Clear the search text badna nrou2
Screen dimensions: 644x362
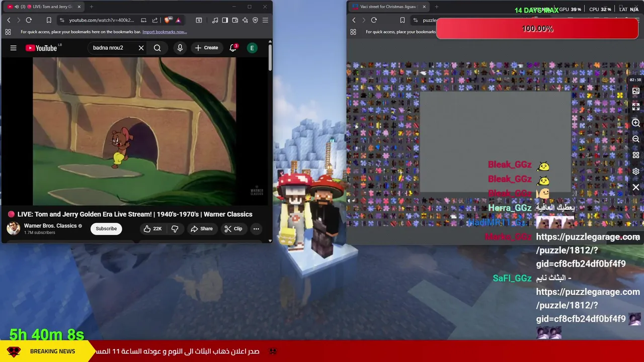(141, 48)
